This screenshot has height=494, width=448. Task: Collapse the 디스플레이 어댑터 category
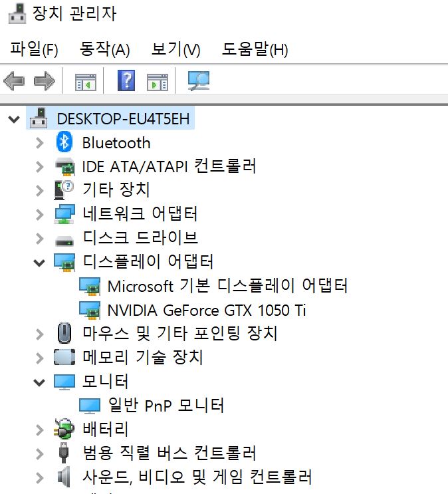click(39, 263)
